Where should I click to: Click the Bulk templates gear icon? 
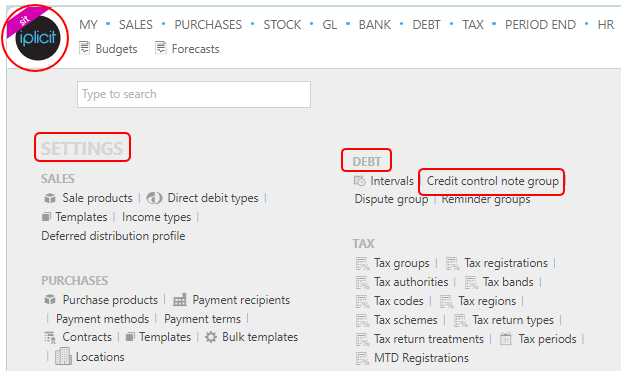pos(211,337)
